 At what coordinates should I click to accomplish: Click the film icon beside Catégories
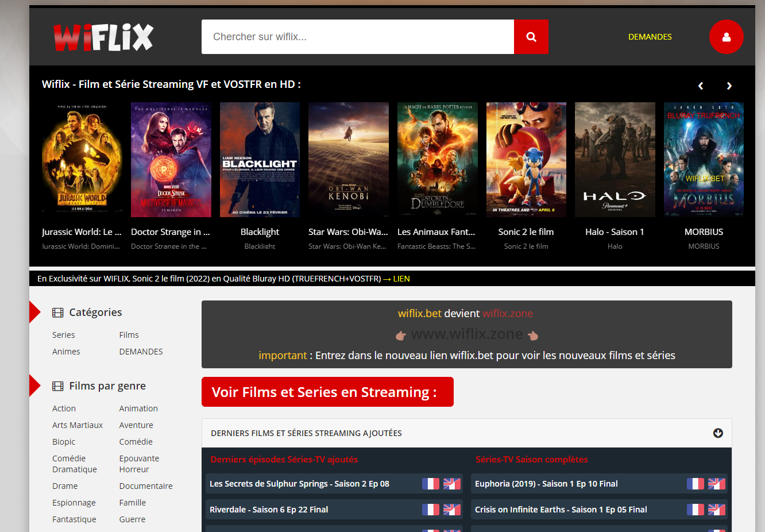[58, 313]
